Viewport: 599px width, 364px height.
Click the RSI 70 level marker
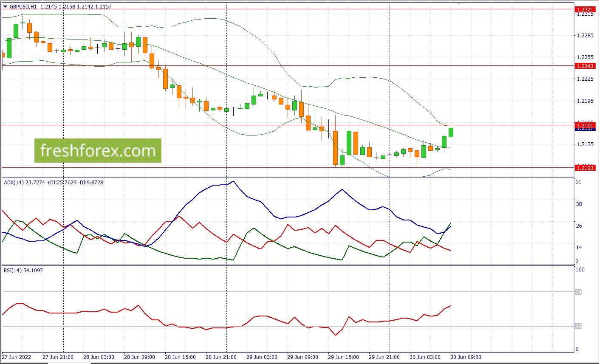pyautogui.click(x=578, y=292)
